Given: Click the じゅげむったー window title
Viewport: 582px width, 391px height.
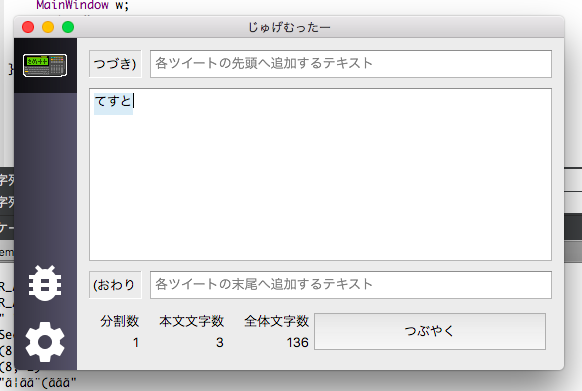Looking at the screenshot, I should point(289,27).
